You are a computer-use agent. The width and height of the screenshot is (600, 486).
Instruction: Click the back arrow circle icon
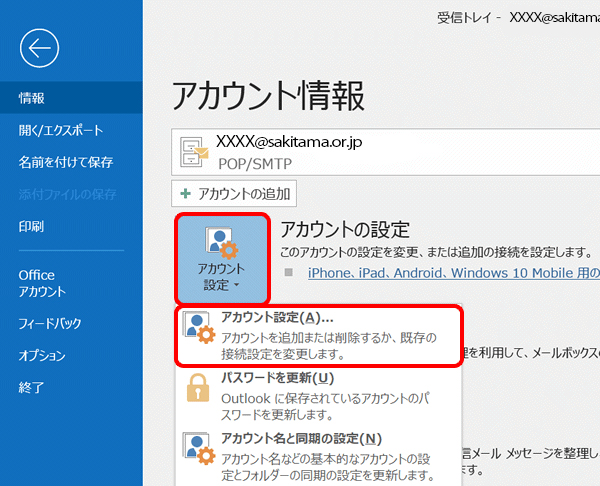[39, 48]
